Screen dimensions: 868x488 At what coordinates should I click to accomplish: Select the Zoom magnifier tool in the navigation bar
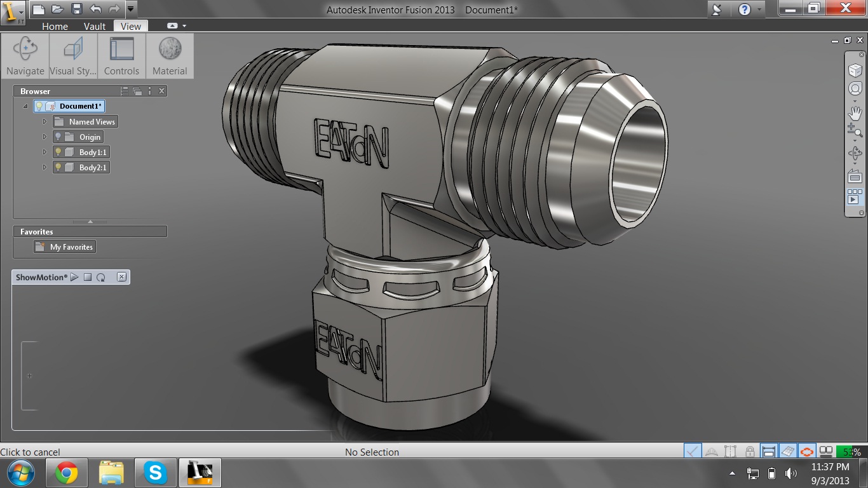(x=855, y=131)
